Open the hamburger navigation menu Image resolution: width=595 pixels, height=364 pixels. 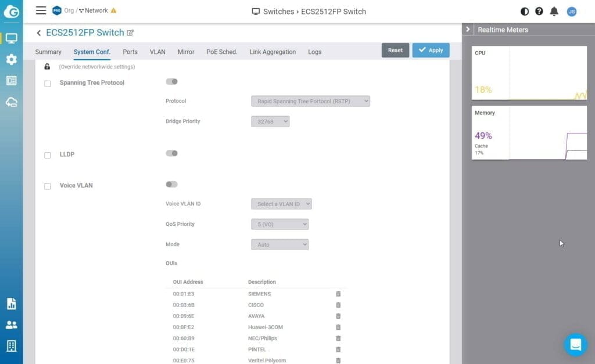pos(41,10)
